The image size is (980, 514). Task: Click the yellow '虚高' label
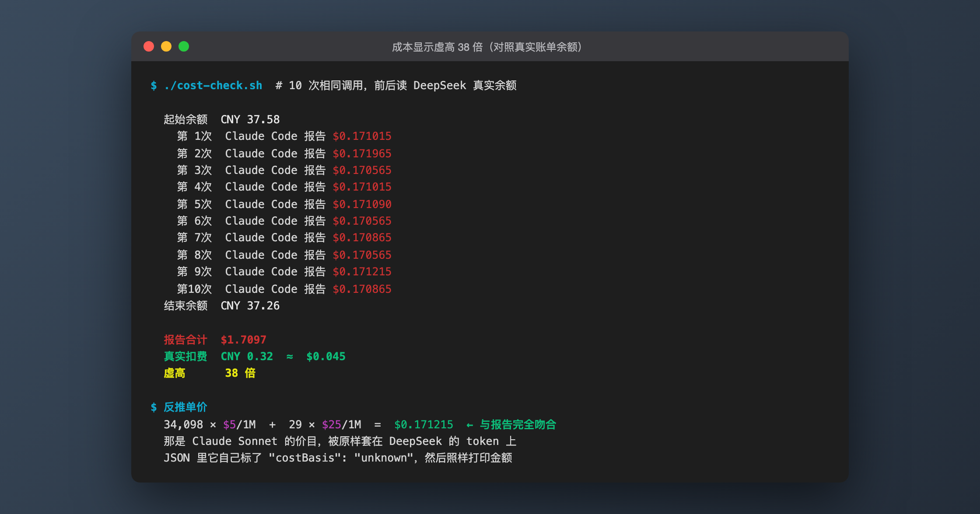[175, 373]
